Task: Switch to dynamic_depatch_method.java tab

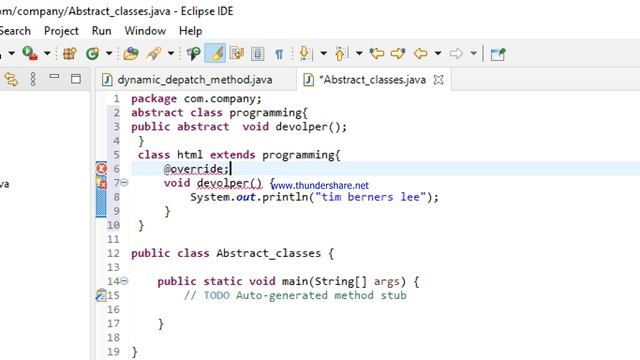Action: coord(195,80)
